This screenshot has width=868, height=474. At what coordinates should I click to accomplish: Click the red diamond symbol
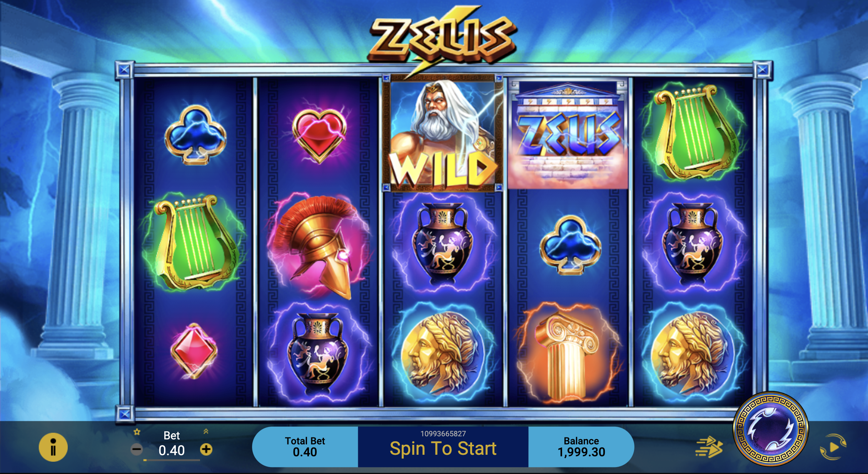point(194,350)
